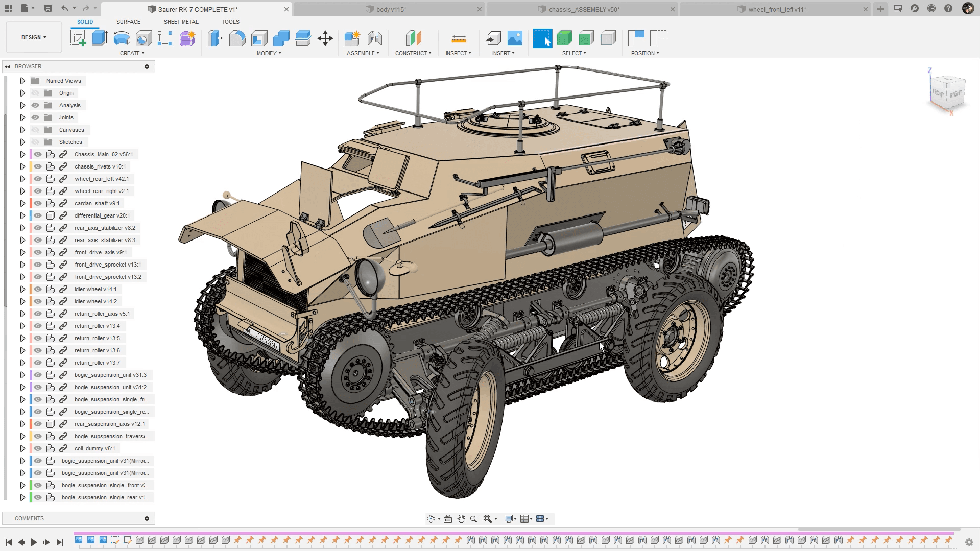Open the POSITION menu
Screen dimensions: 980x551
[x=645, y=53]
